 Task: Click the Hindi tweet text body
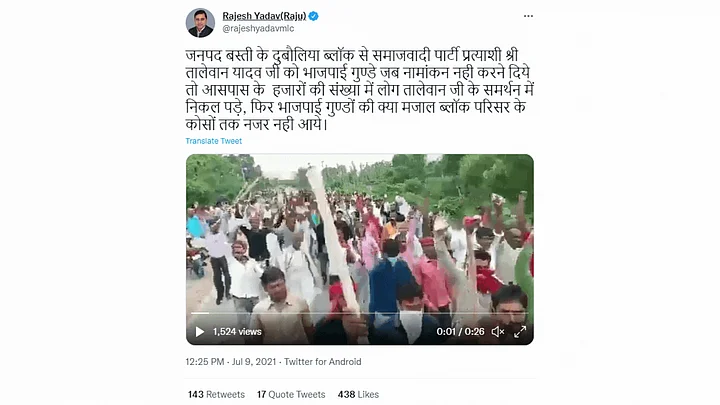360,90
